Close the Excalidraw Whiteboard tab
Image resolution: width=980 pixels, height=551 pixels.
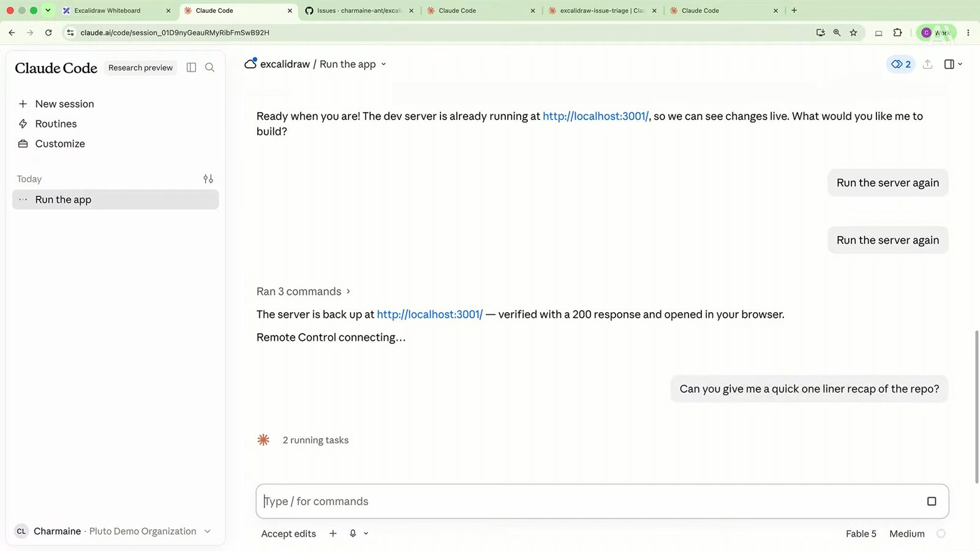click(168, 10)
